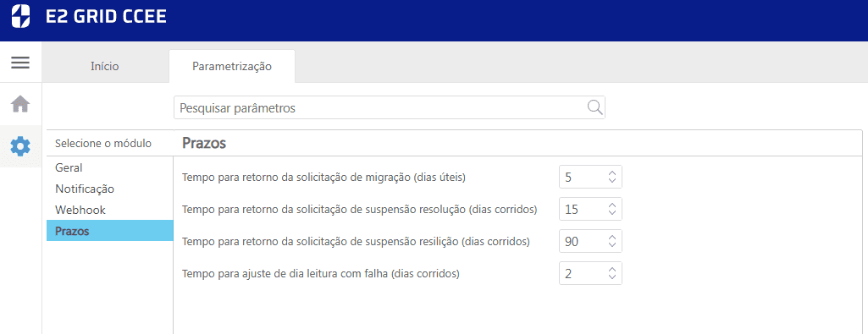
Task: Click the magnifying glass search icon
Action: (x=594, y=107)
